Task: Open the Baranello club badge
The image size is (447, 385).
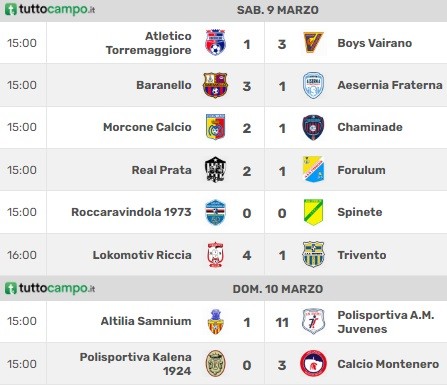Action: tap(215, 85)
